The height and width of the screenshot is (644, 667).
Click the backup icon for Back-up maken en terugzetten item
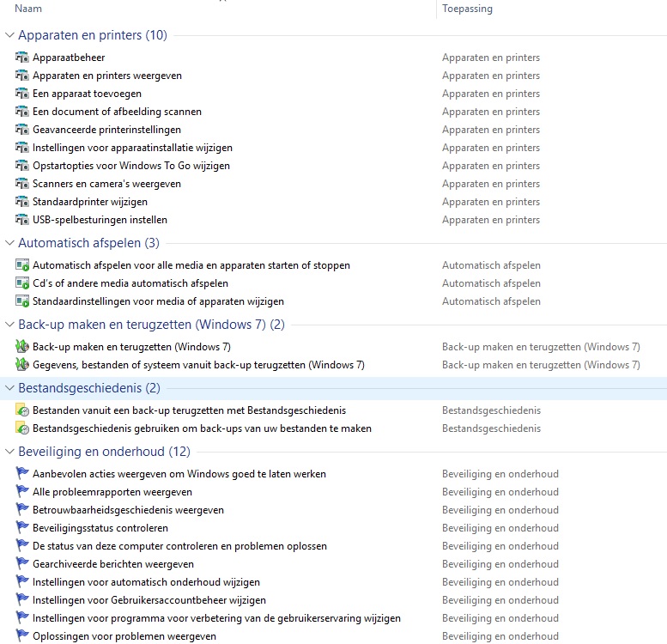click(x=22, y=347)
